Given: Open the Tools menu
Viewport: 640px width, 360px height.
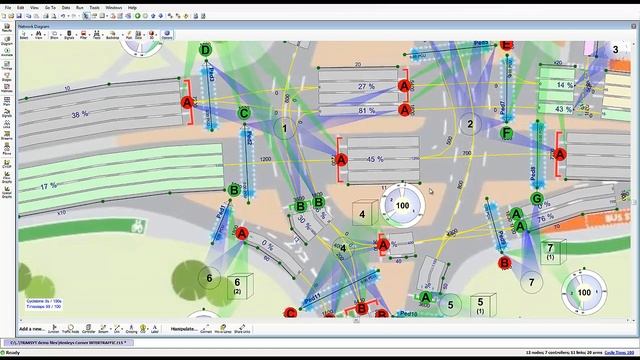Looking at the screenshot, I should [94, 7].
